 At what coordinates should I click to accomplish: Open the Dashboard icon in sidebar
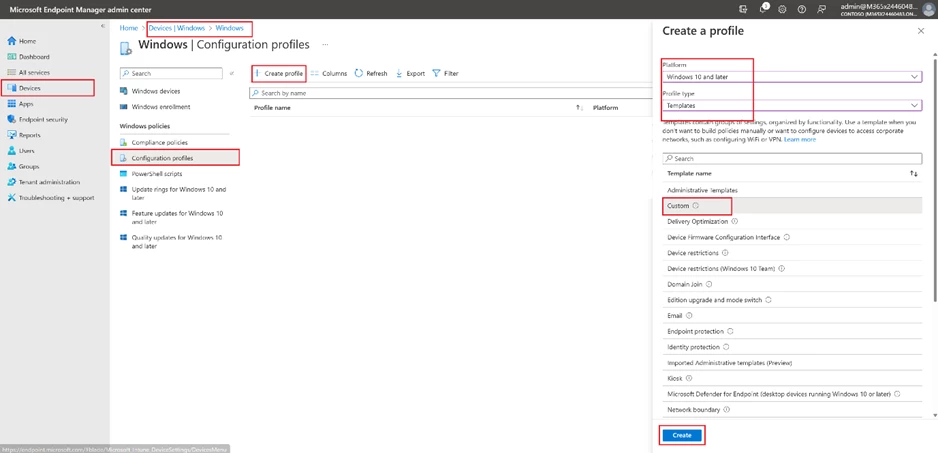pos(11,57)
